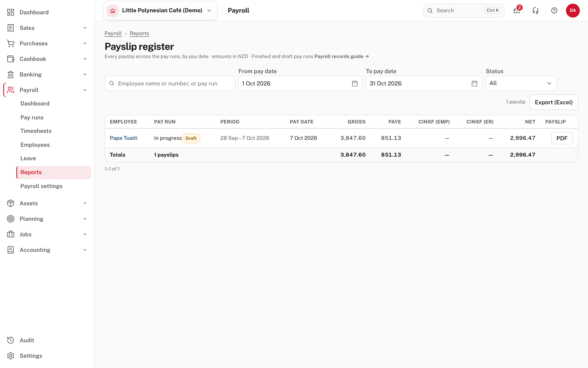Open the Little Polynesian Café company switcher
Image resolution: width=588 pixels, height=368 pixels.
[x=160, y=10]
